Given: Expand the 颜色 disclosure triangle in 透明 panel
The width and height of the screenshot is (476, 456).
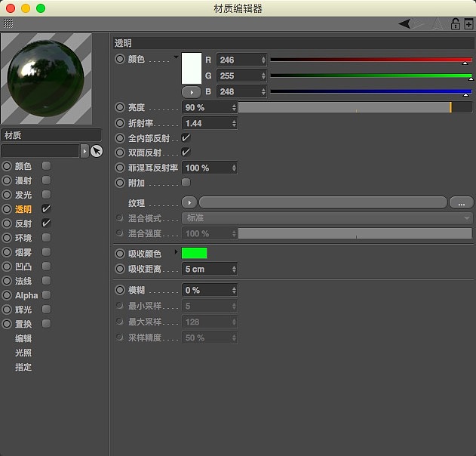Looking at the screenshot, I should tap(176, 57).
